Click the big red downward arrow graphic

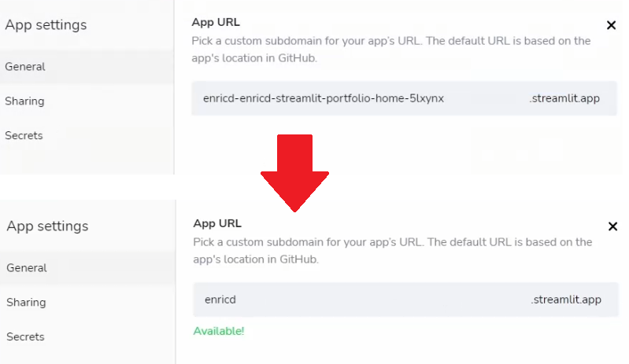point(295,173)
